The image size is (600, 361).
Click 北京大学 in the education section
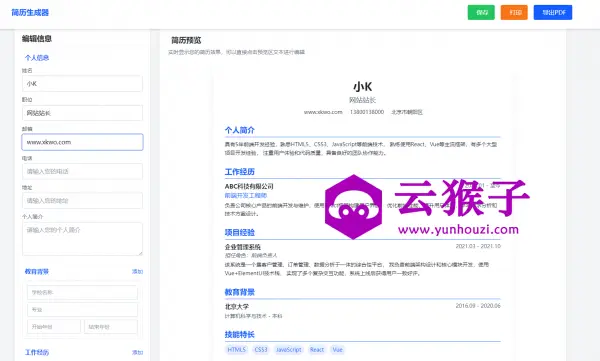point(237,307)
